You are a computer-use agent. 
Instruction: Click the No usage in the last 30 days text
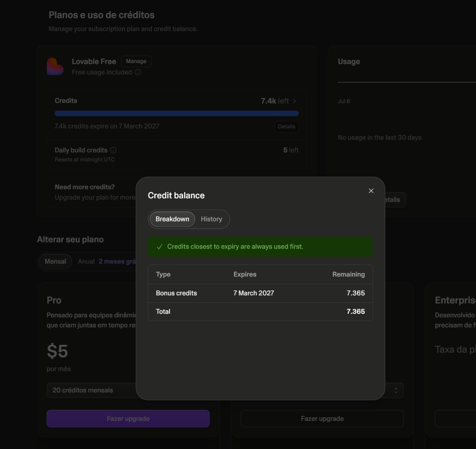pos(379,138)
